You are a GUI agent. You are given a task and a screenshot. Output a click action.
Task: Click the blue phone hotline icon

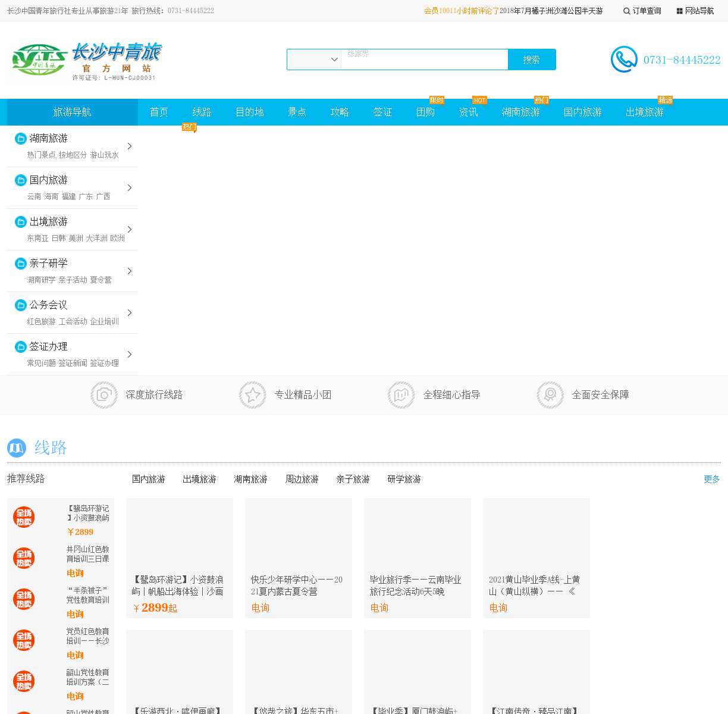[624, 59]
